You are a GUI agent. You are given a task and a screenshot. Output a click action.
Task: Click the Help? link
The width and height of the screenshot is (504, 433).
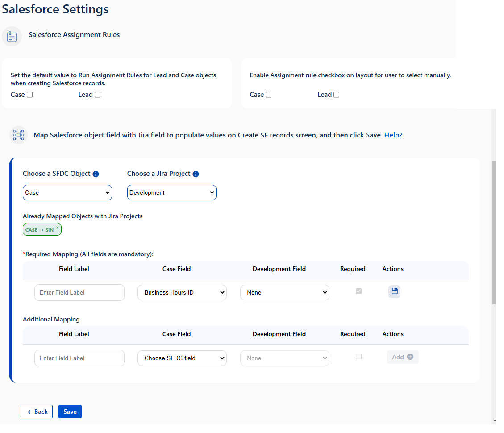(393, 135)
